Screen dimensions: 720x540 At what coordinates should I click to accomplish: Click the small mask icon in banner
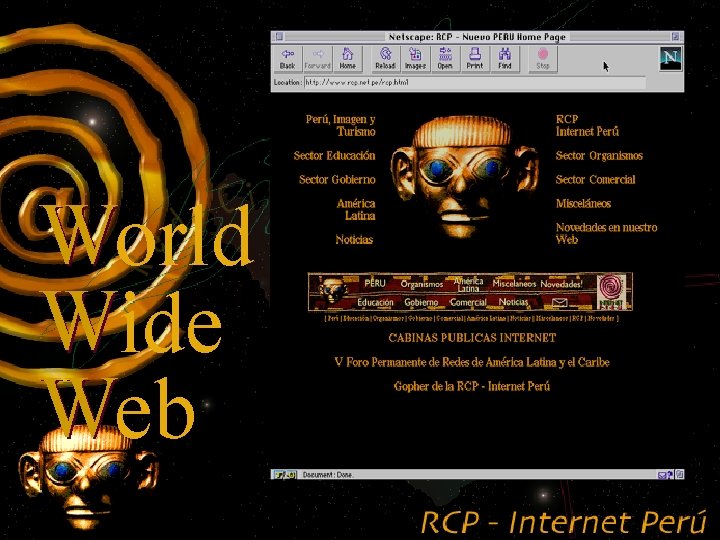click(332, 290)
